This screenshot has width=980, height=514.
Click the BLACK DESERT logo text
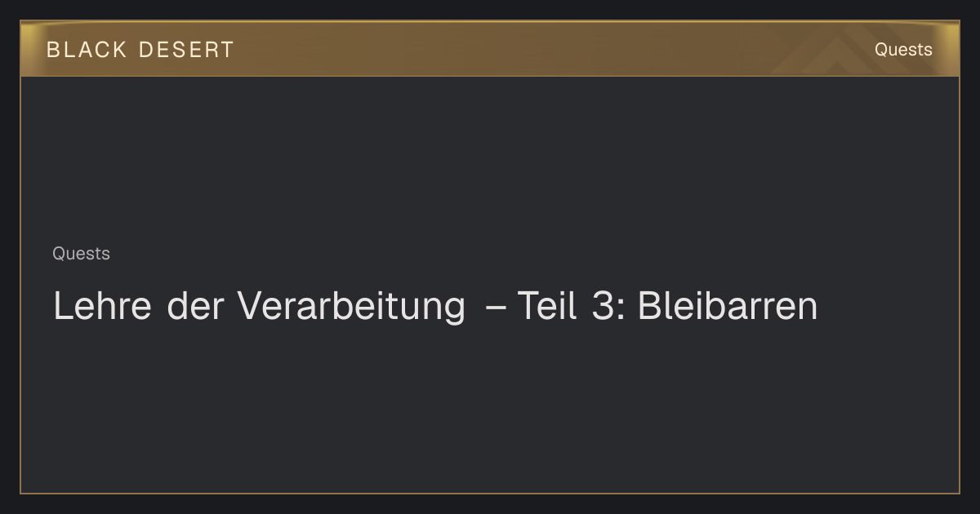(x=140, y=50)
